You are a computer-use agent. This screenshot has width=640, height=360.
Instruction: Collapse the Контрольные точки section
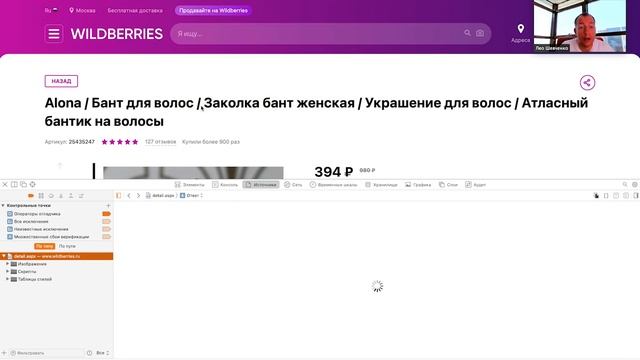tap(3, 205)
